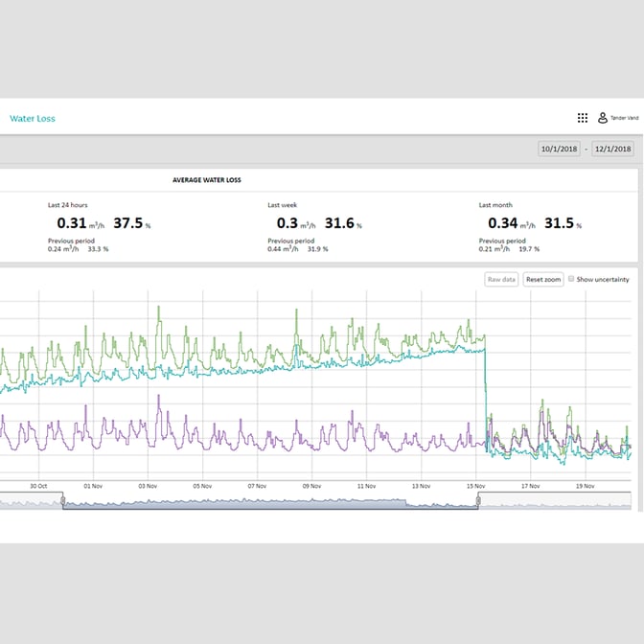Click the user profile icon

click(x=603, y=118)
